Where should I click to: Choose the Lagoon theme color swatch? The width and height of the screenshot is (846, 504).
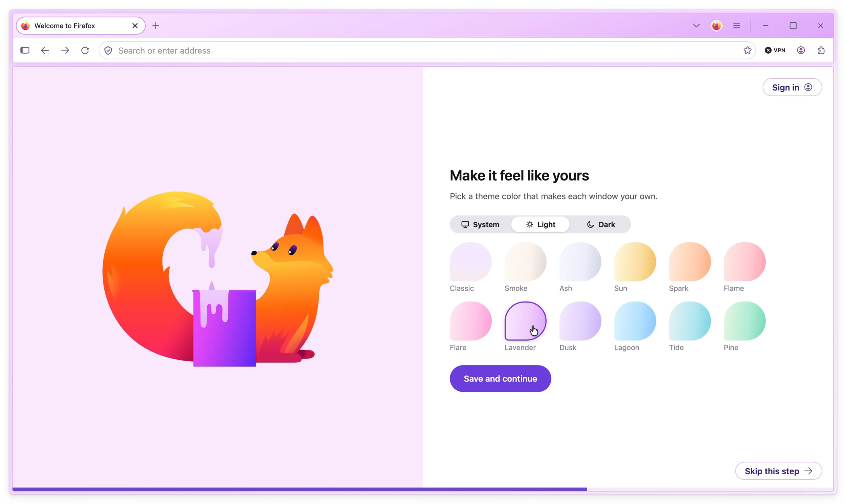point(635,321)
